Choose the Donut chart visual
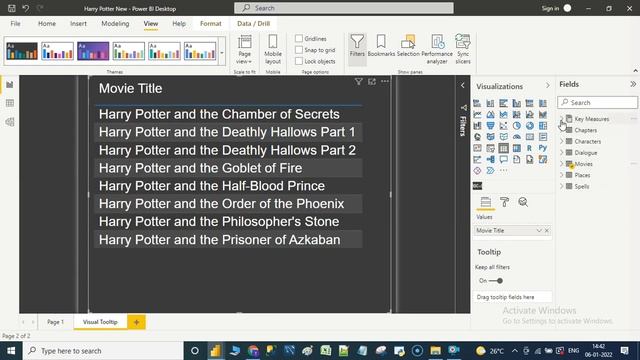This screenshot has height=360, width=640. [529, 126]
